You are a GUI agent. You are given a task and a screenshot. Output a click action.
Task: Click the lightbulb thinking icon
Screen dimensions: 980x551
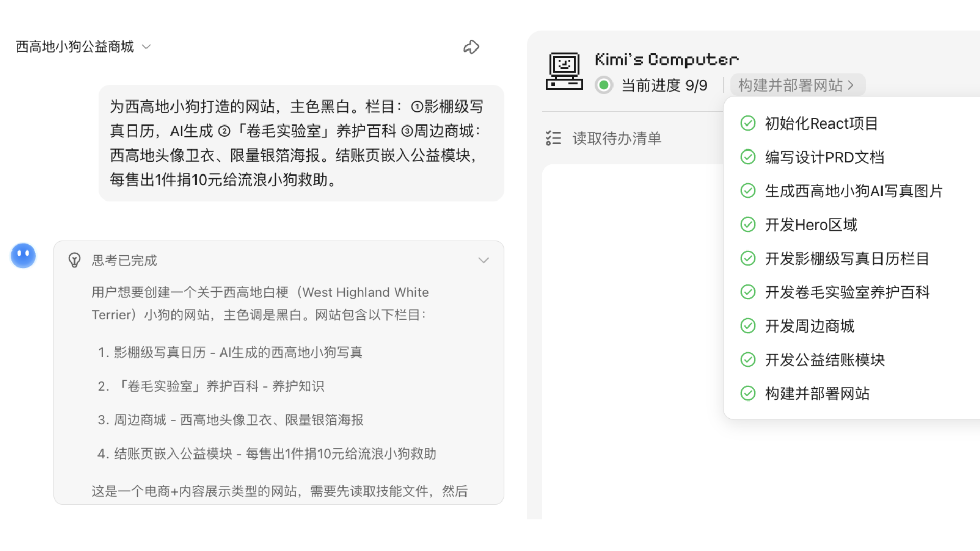pyautogui.click(x=75, y=260)
